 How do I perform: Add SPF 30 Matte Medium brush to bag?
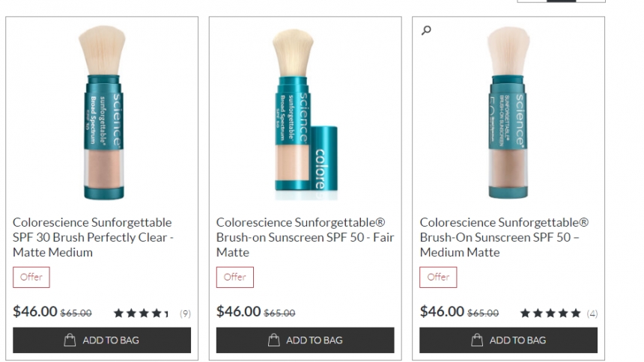102,340
